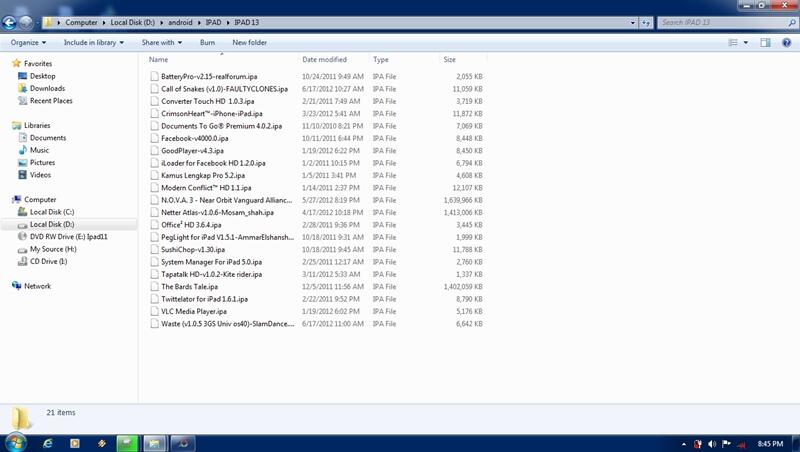Open the Pictures library
Viewport: 800px width, 452px height.
pyautogui.click(x=42, y=163)
